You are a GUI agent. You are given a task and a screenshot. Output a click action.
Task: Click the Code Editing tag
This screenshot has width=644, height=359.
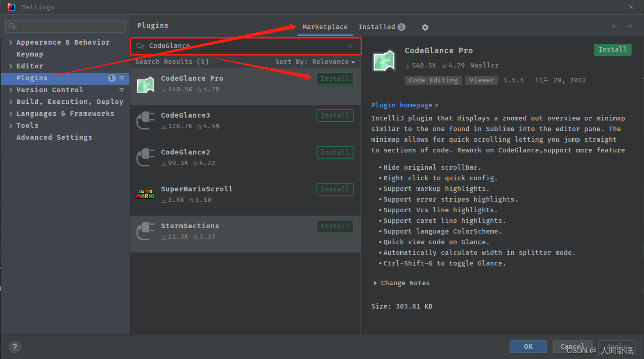[433, 80]
